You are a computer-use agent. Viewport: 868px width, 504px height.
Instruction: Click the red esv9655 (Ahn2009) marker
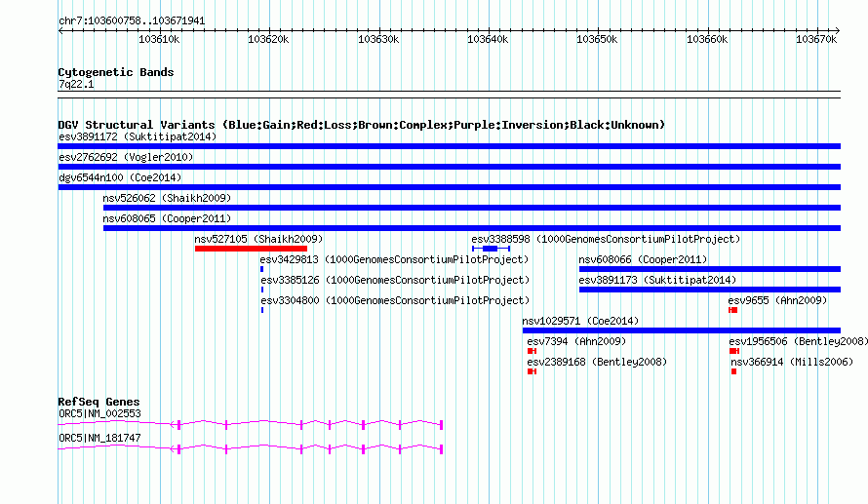[x=733, y=310]
